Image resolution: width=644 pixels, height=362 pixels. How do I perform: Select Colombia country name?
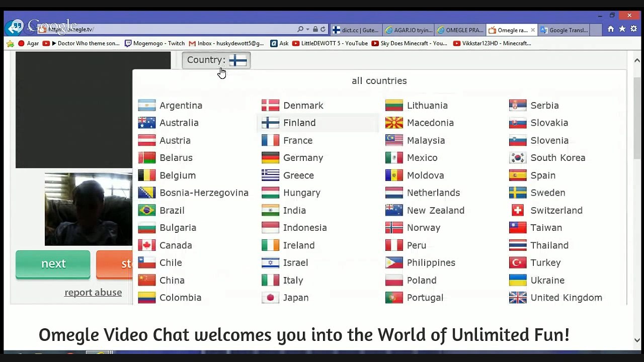[180, 298]
